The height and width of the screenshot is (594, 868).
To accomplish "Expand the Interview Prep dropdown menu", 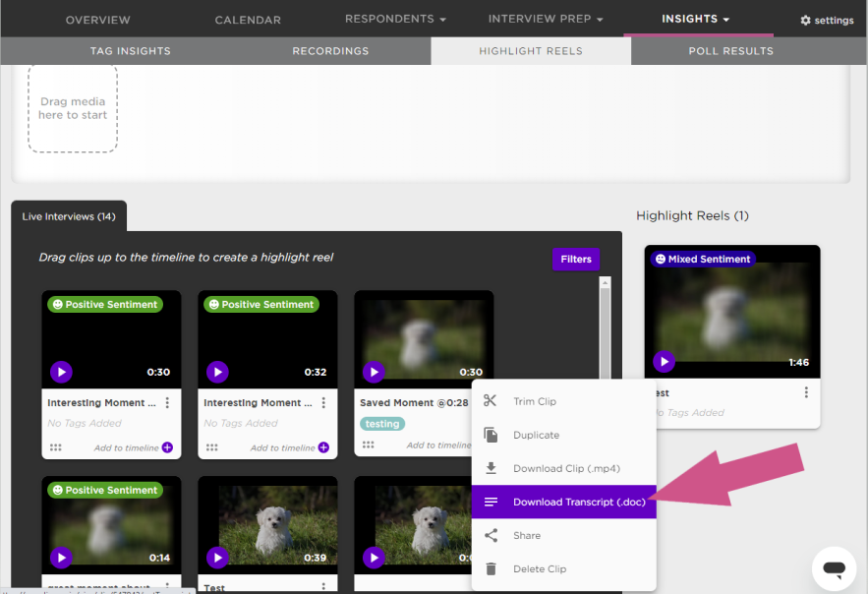I will [546, 19].
